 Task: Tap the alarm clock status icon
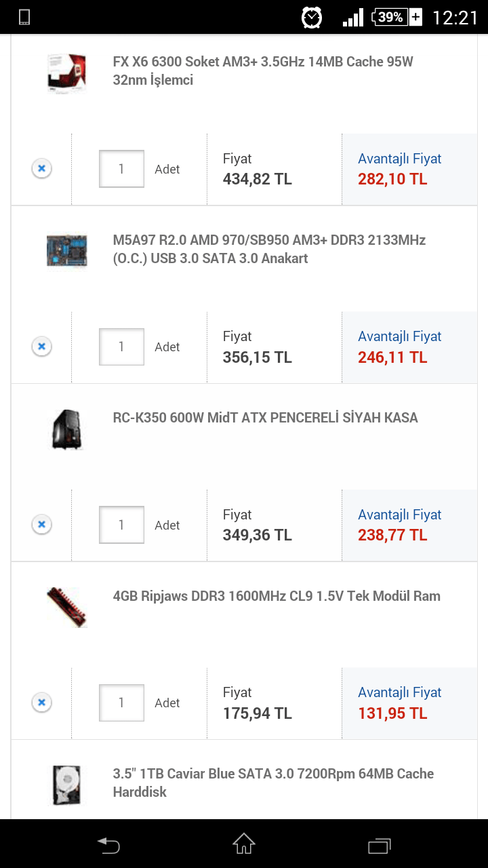coord(312,17)
